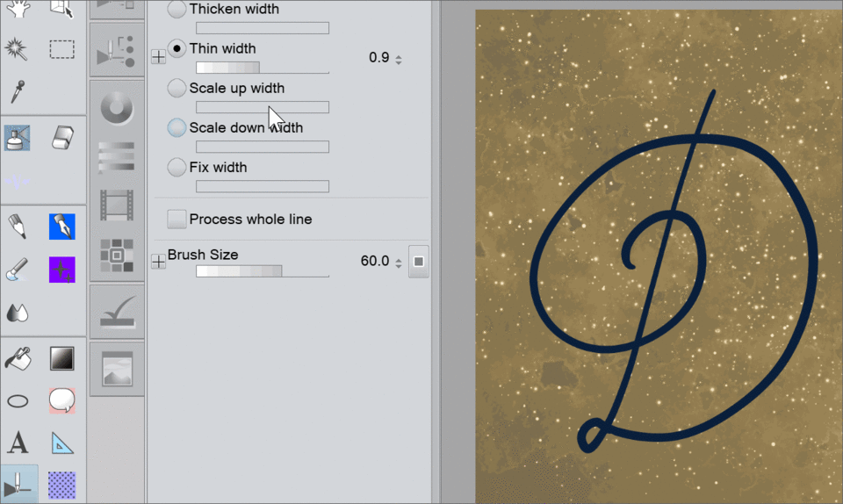
Task: Adjust the Thin width slider bar
Action: pyautogui.click(x=263, y=68)
